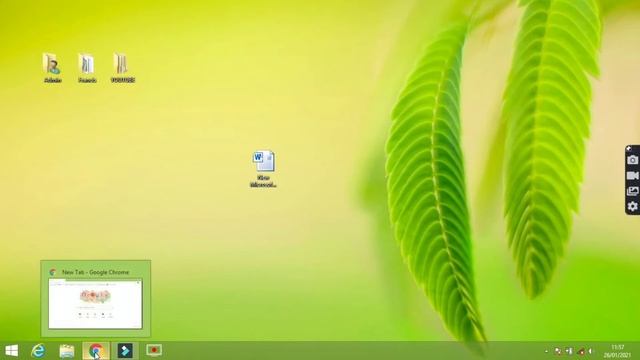Open the clock showing 26/01/2021
The image size is (640, 360).
(618, 351)
